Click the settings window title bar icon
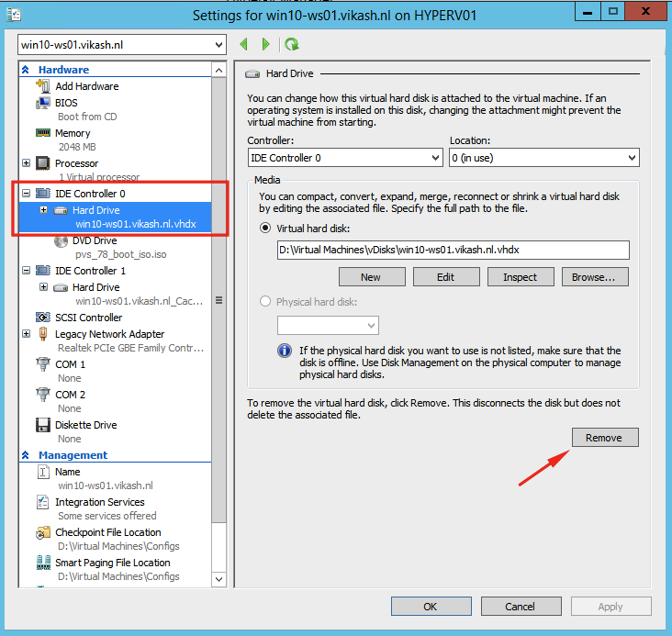Viewport: 672px width, 636px height. pyautogui.click(x=14, y=15)
